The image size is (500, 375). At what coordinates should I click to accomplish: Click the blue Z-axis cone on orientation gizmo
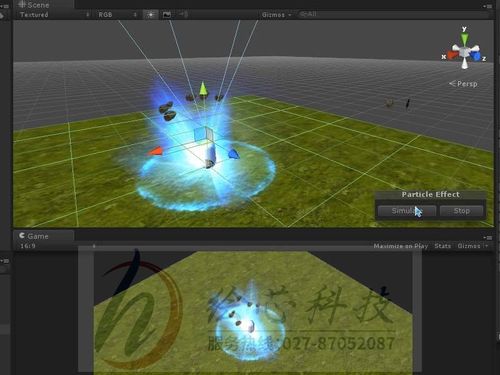476,56
